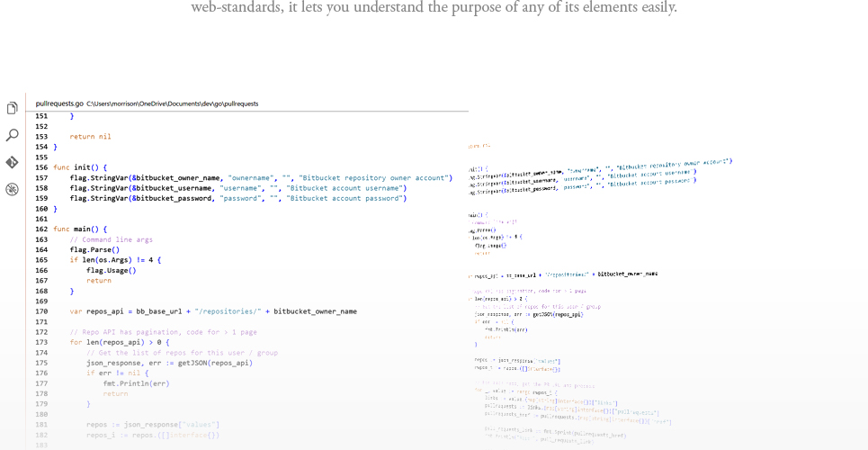This screenshot has height=450, width=868.
Task: Click the '// Command line args' comment
Action: pyautogui.click(x=112, y=239)
